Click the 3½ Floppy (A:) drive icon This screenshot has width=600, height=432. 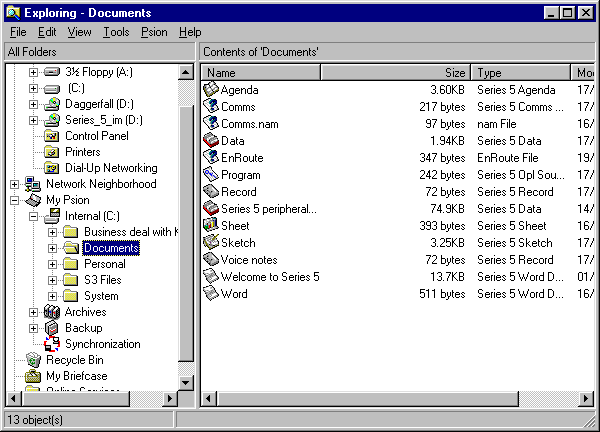52,72
